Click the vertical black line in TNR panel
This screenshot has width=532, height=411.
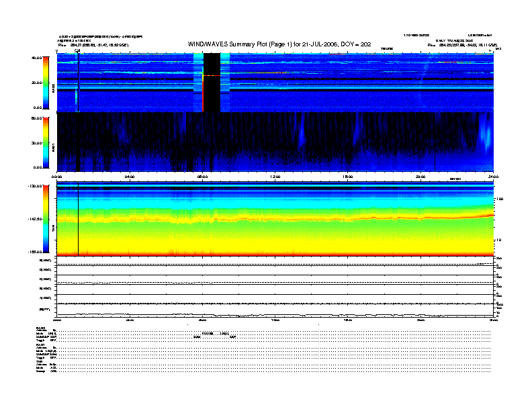[x=79, y=219]
